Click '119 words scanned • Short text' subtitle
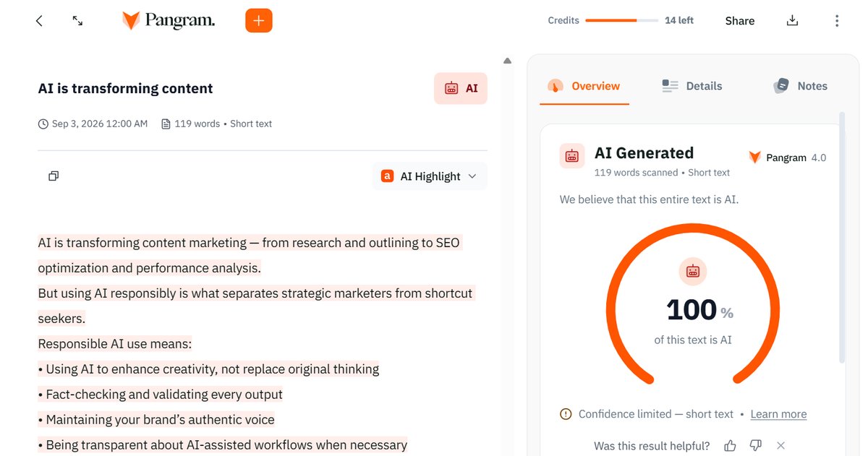 (662, 173)
